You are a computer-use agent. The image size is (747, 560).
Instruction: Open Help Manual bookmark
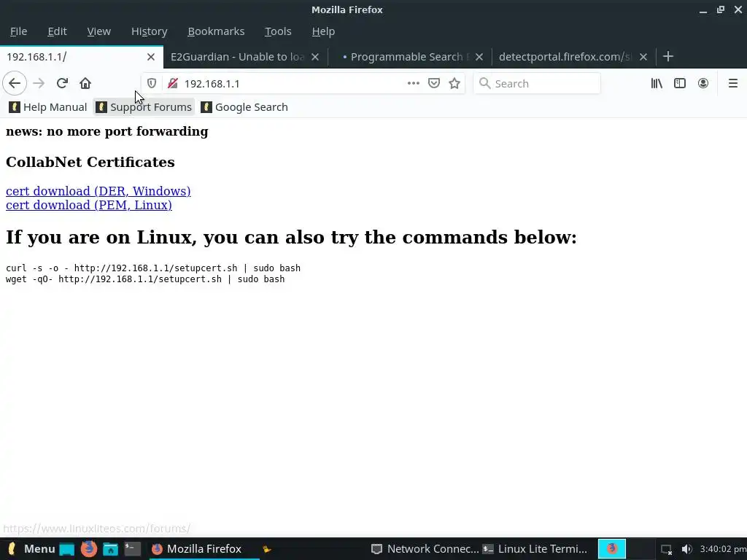[x=48, y=107]
